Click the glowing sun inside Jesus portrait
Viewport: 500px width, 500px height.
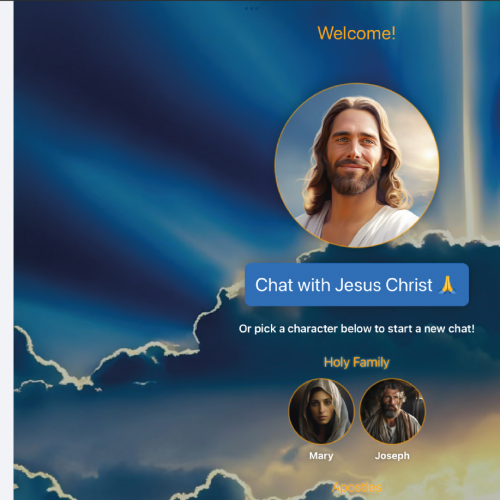tap(428, 154)
